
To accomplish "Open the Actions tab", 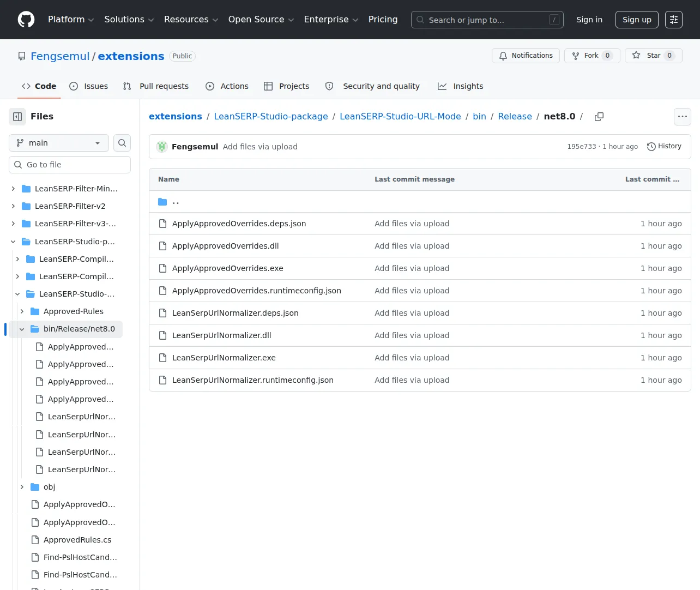I will (x=227, y=86).
